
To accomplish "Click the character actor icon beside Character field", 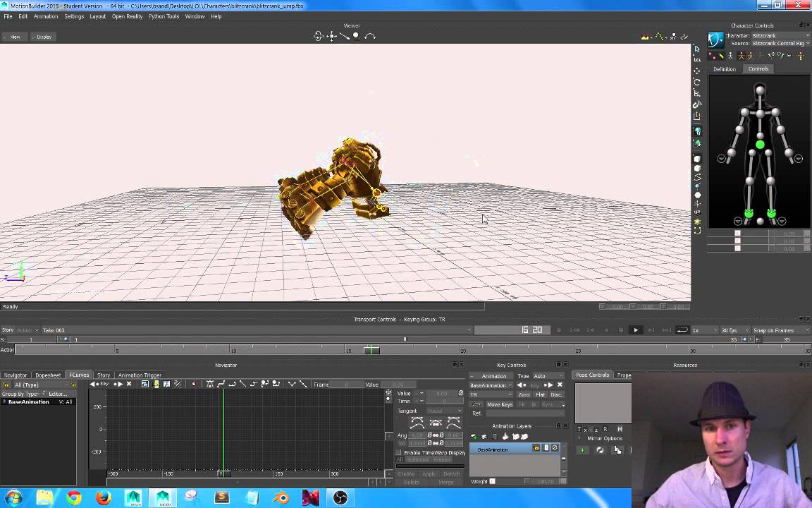I will point(715,40).
